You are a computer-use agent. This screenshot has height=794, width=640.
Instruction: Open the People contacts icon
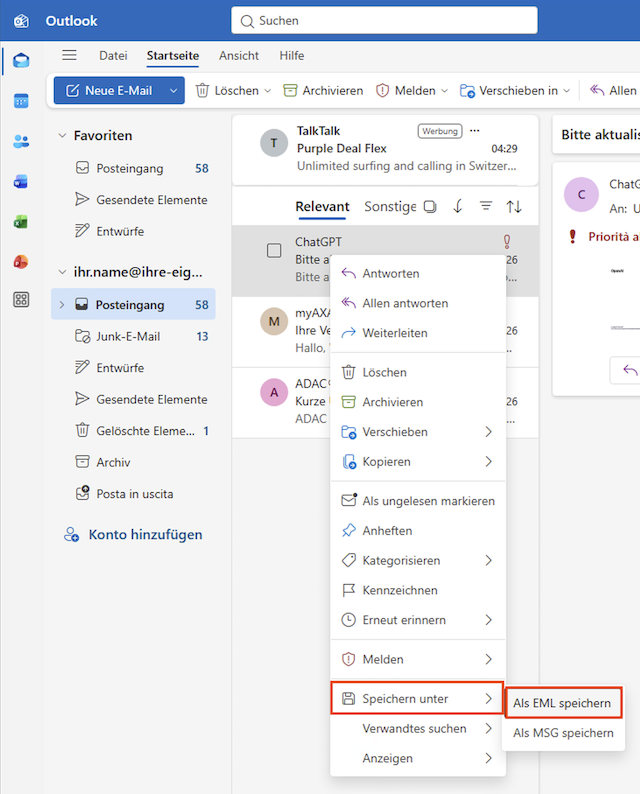[x=21, y=141]
